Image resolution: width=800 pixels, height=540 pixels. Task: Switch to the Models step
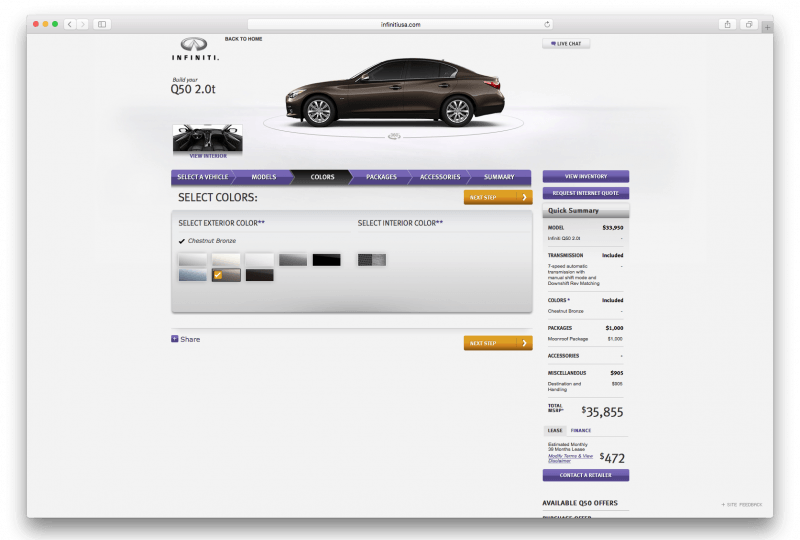coord(263,177)
